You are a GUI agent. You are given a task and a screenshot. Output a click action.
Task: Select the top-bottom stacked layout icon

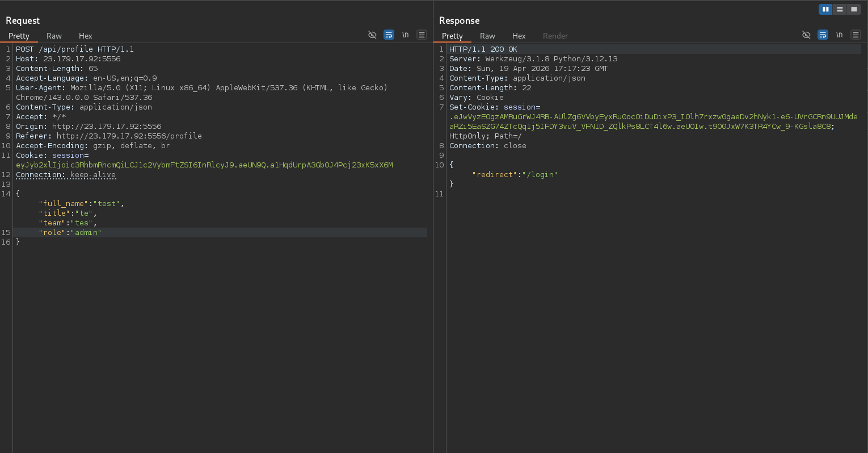[840, 9]
